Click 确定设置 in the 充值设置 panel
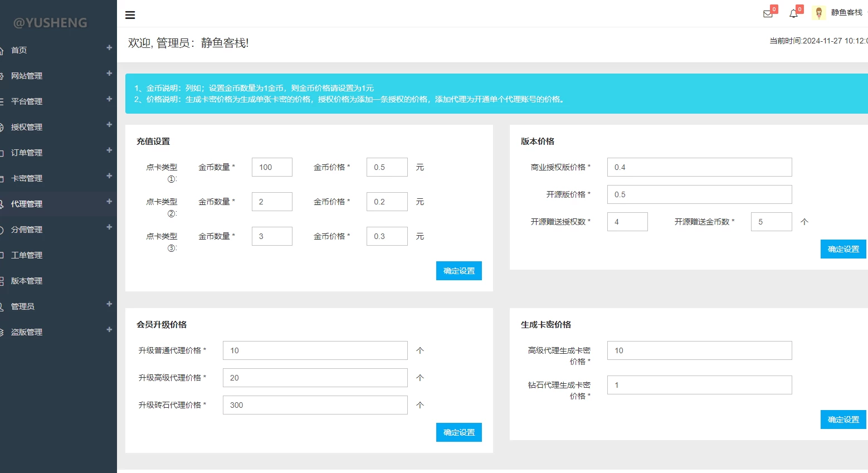The height and width of the screenshot is (473, 868). click(x=459, y=271)
